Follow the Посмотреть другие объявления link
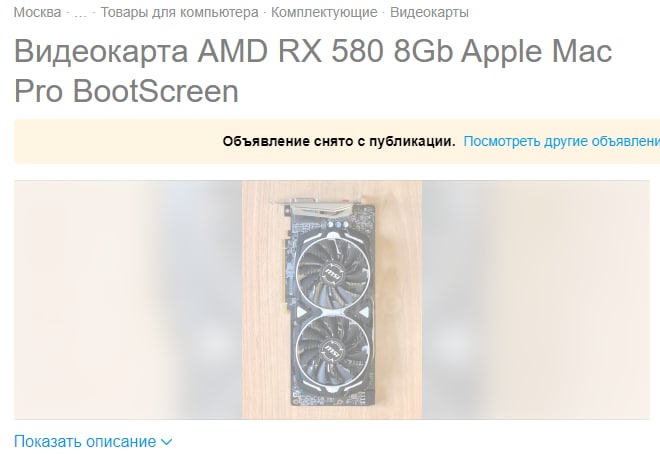The height and width of the screenshot is (454, 660). tap(562, 141)
